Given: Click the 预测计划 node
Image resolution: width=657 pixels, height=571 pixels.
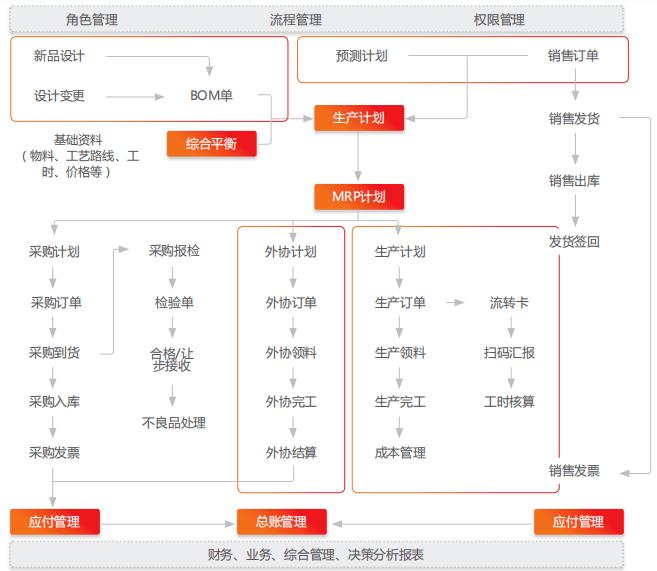Looking at the screenshot, I should pos(361,56).
